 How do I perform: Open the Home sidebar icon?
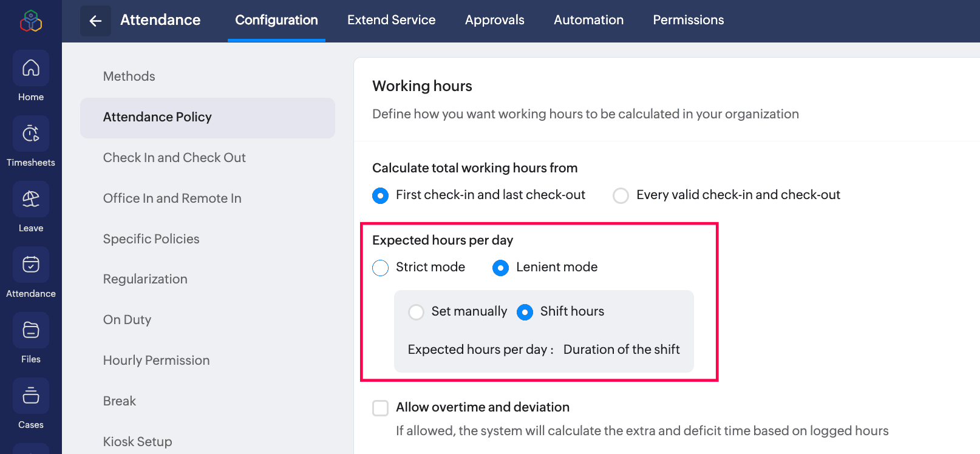pos(31,68)
